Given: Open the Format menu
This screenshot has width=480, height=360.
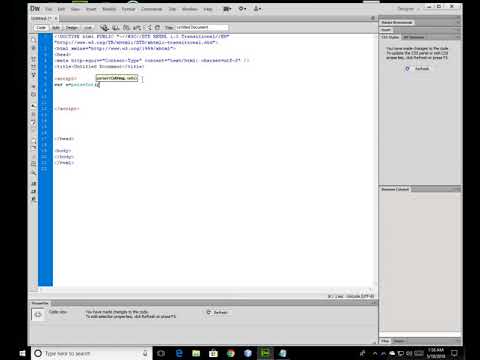Looking at the screenshot, I should 128,9.
